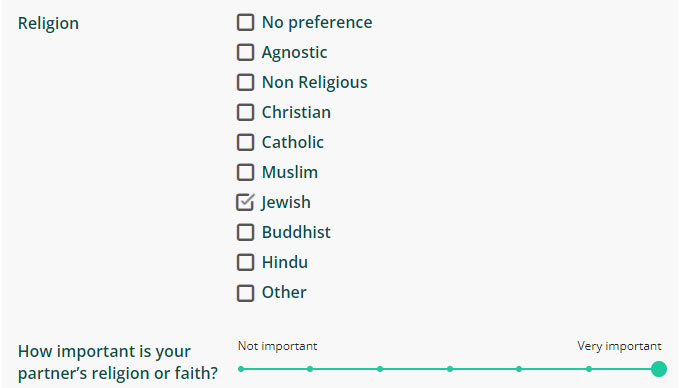Viewport: 686px width, 388px height.
Task: Choose the sixth dot on importance slider
Action: pos(589,369)
